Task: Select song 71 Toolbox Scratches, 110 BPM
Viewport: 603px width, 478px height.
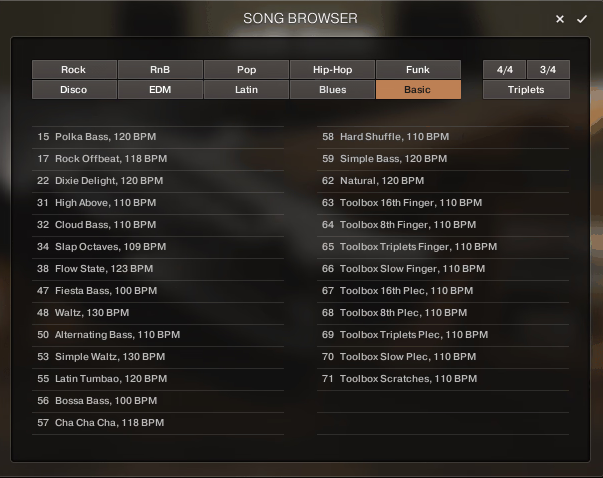Action: click(x=443, y=379)
